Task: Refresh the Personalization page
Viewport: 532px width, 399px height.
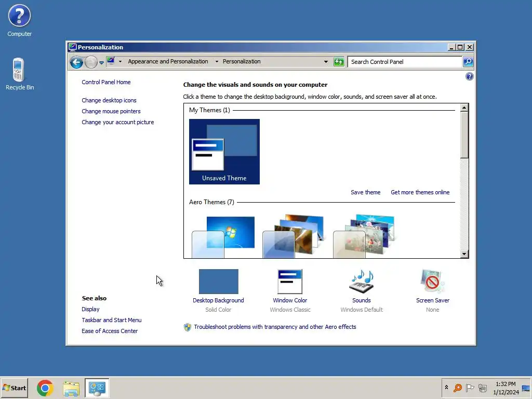Action: pos(339,62)
